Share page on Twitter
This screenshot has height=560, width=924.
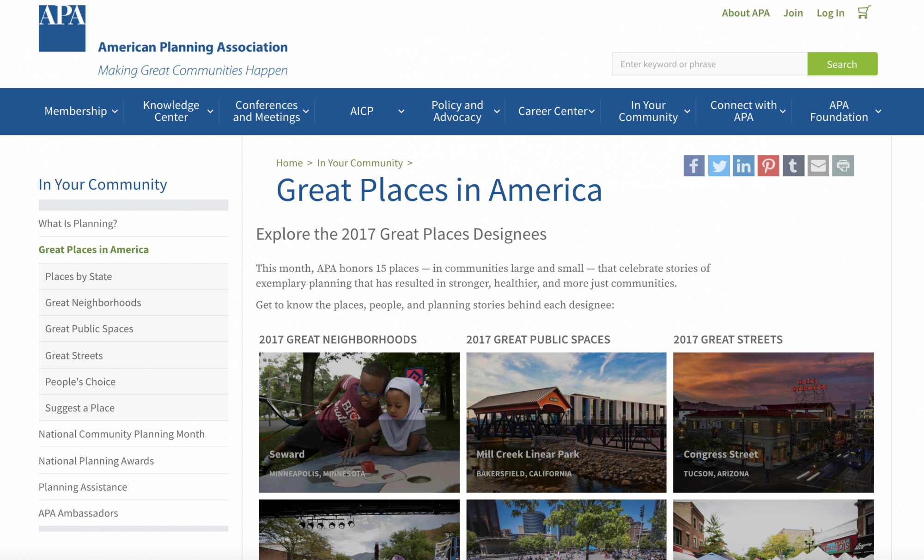(x=719, y=166)
